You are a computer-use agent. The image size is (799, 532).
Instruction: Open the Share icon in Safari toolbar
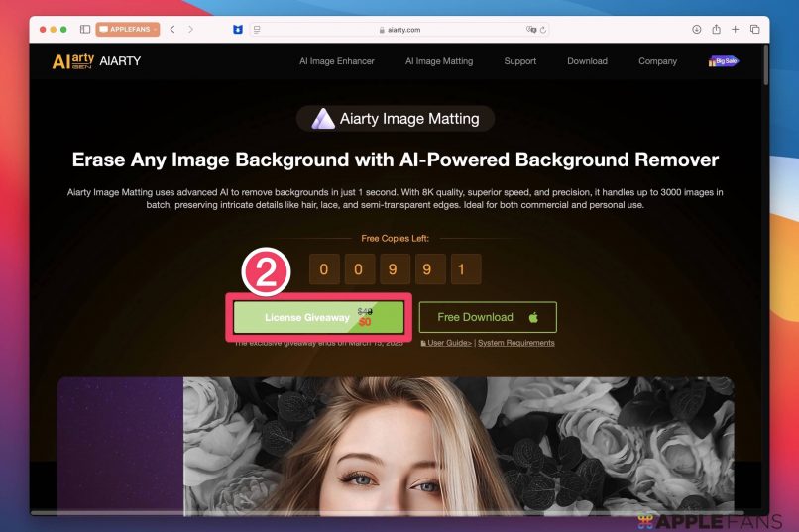pos(717,30)
